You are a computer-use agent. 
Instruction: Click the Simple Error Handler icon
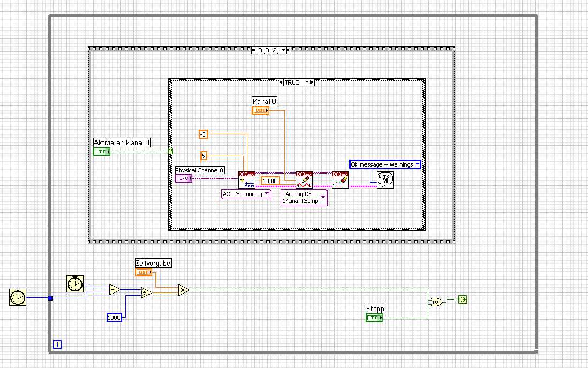pyautogui.click(x=385, y=180)
